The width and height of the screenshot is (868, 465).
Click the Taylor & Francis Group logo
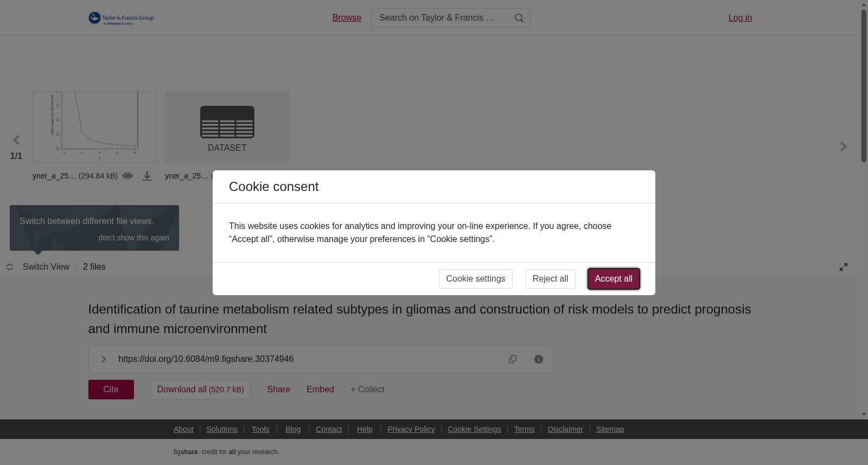pos(121,18)
